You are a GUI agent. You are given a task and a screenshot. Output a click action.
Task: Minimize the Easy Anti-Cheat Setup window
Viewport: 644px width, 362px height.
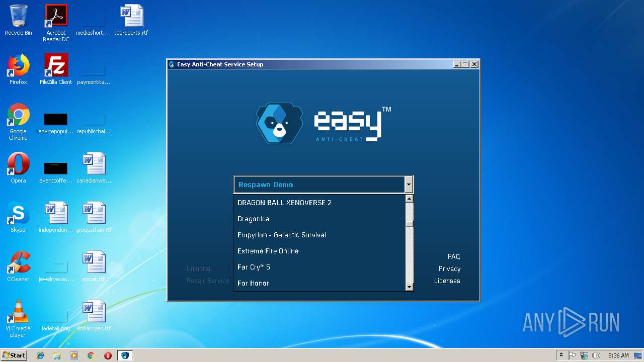pyautogui.click(x=457, y=64)
